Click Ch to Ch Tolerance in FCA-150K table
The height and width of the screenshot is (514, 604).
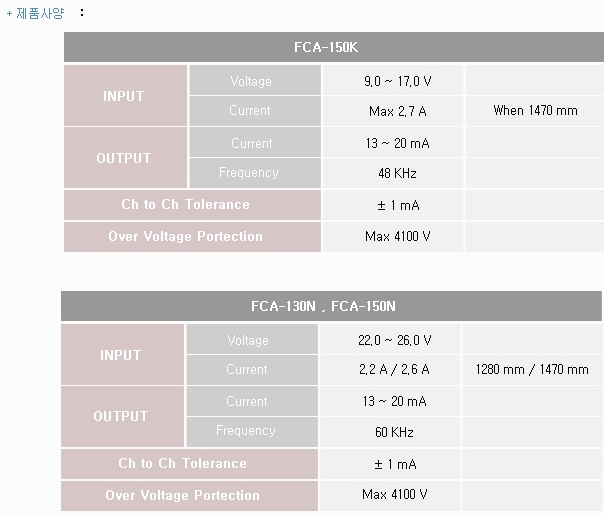[185, 205]
